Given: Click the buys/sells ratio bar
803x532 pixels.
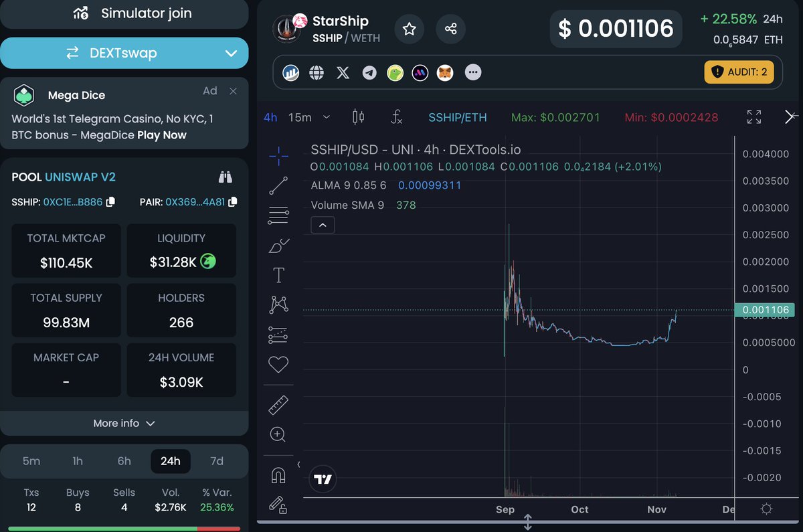Looking at the screenshot, I should coord(124,529).
